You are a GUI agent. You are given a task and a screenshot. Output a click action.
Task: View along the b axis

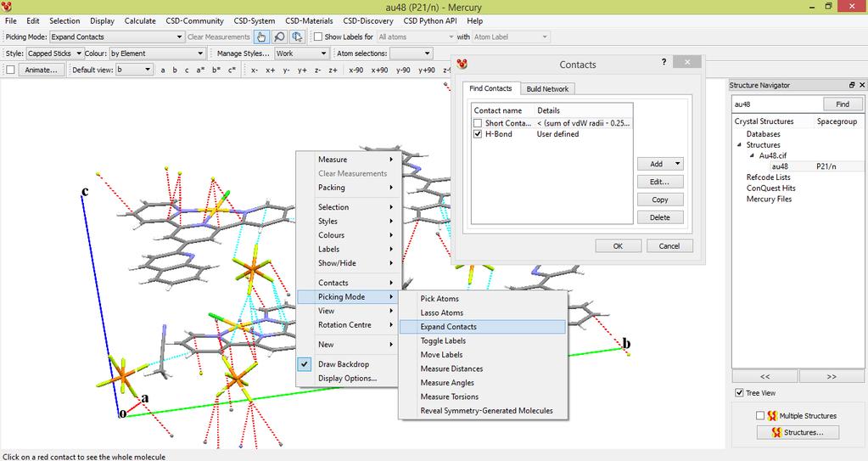pos(175,70)
